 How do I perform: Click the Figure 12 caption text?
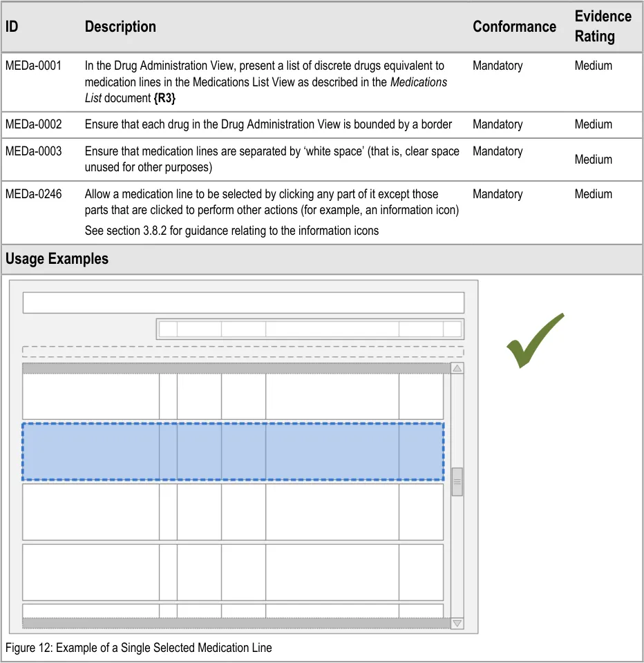coord(139,648)
